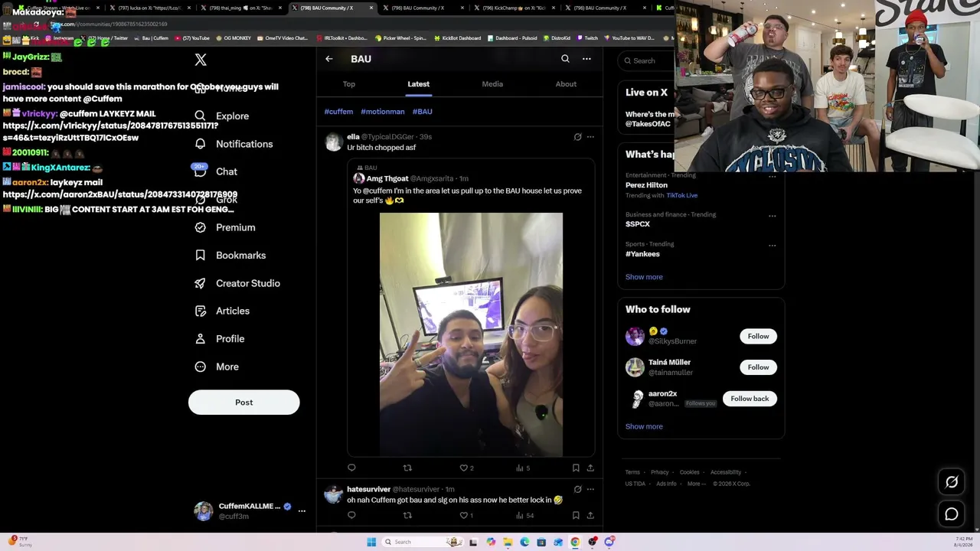Show more Who to follow suggestions
Image resolution: width=980 pixels, height=551 pixels.
click(x=644, y=427)
